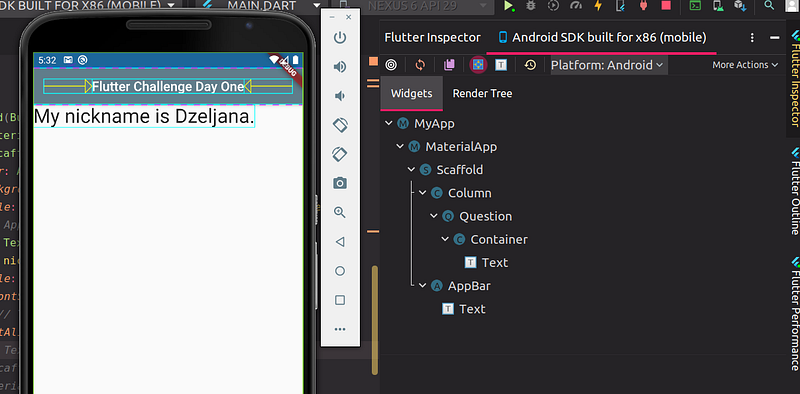Open More Actions dropdown

pos(745,65)
